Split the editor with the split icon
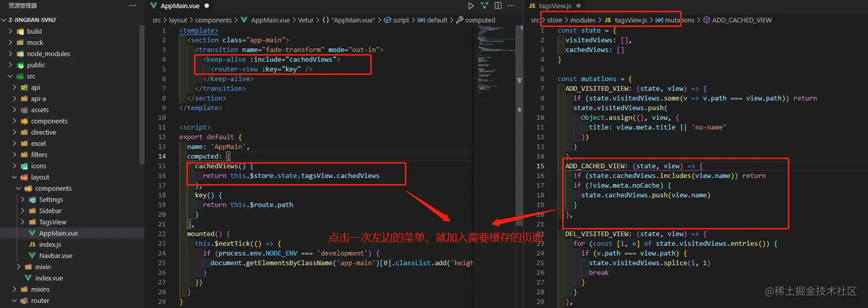Screen dimensions: 868x308 pos(498,6)
